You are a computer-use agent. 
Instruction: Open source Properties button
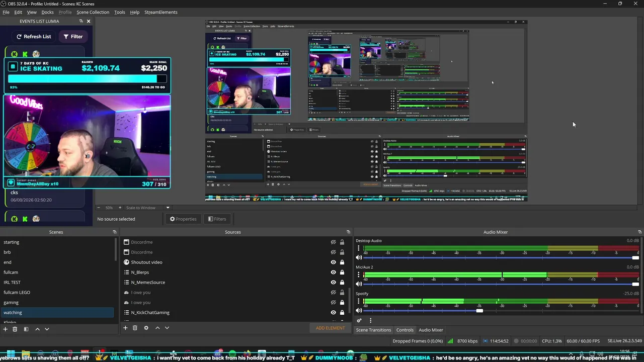183,219
